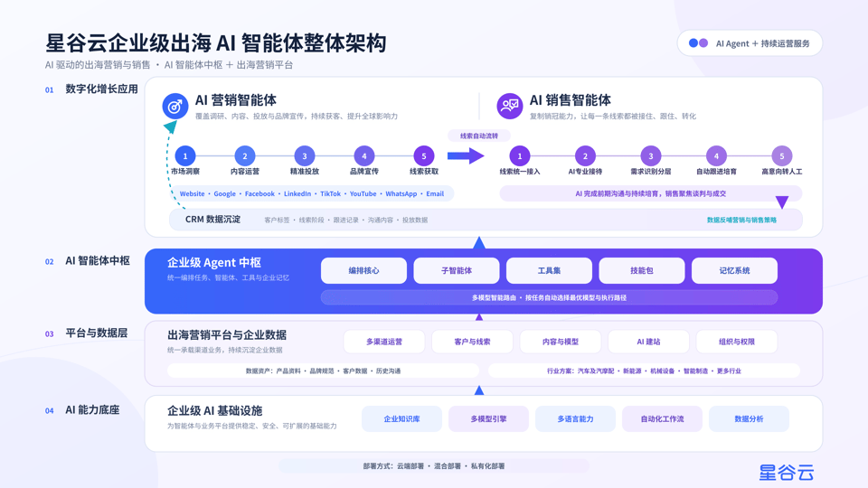Open the 企业知识库 card
This screenshot has width=868, height=488.
pyautogui.click(x=401, y=418)
